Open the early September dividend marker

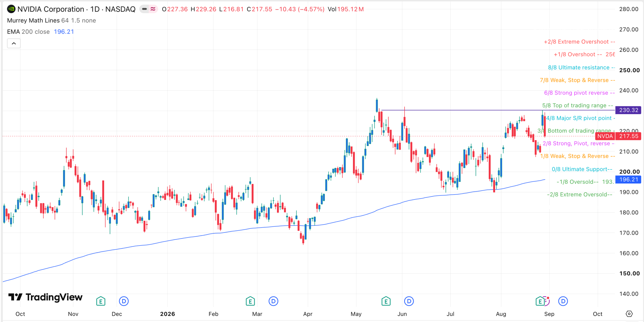pyautogui.click(x=563, y=301)
